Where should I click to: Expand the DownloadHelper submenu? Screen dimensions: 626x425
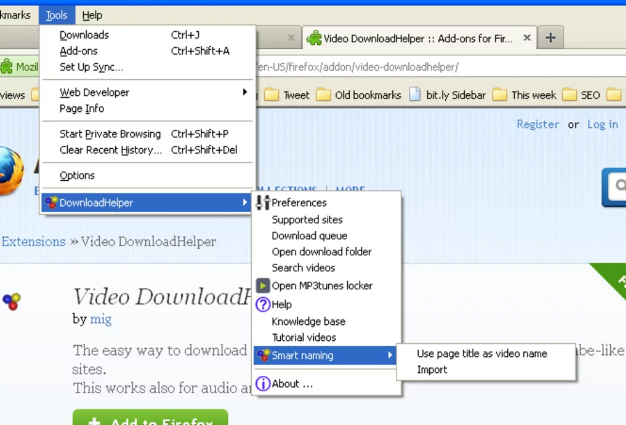tap(146, 203)
